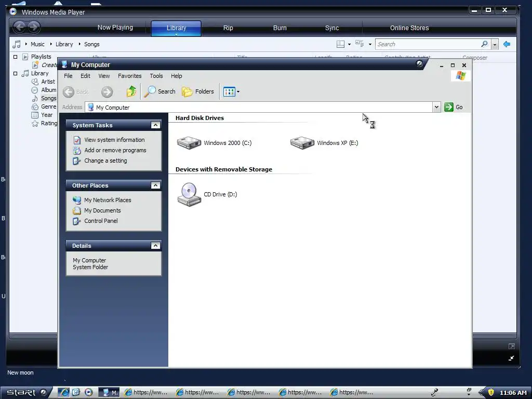Collapse the Library tree node in Media Player
The image size is (532, 399).
point(15,73)
